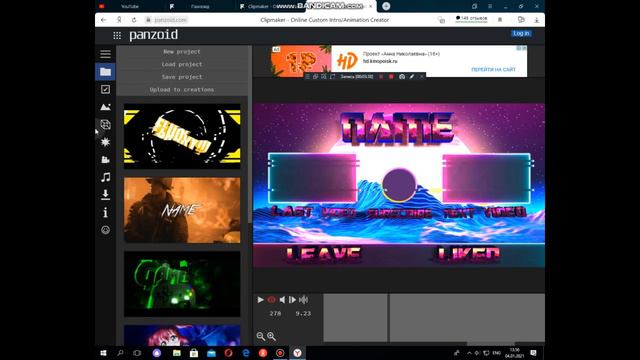Select the green GAME template thumbnail
This screenshot has height=360, width=640.
click(x=182, y=284)
